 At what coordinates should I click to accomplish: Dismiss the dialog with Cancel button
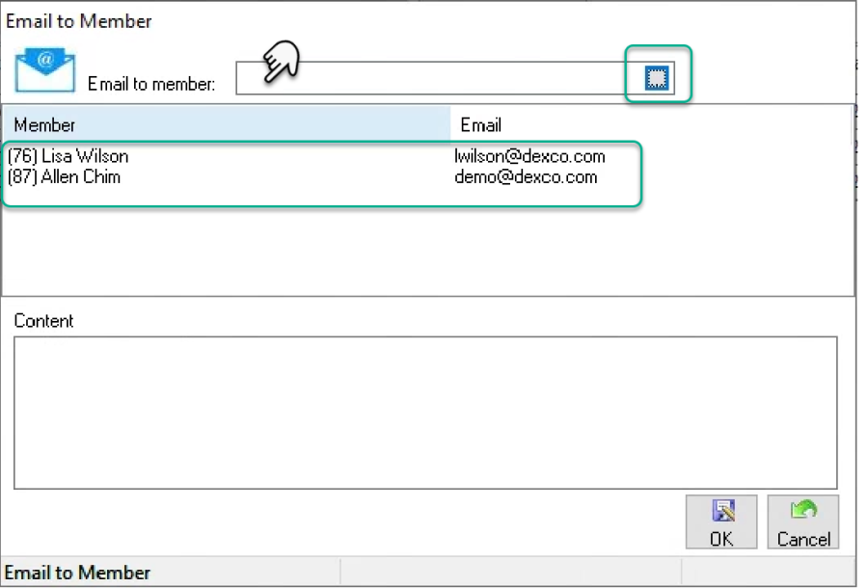[803, 522]
